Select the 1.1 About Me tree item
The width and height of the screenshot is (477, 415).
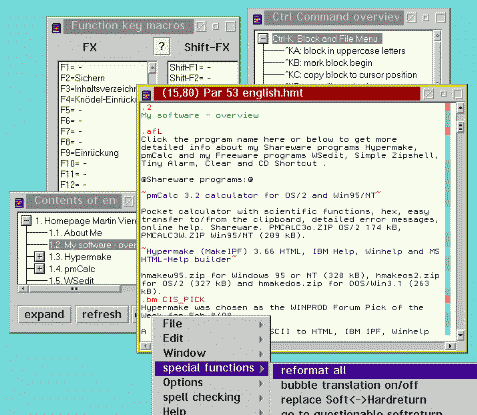pos(75,233)
